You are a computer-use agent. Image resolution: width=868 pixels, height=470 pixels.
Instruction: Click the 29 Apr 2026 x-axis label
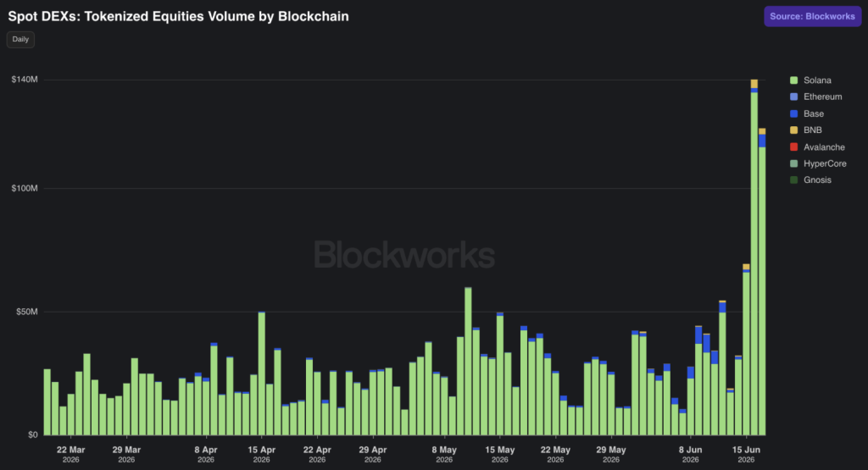pos(373,454)
